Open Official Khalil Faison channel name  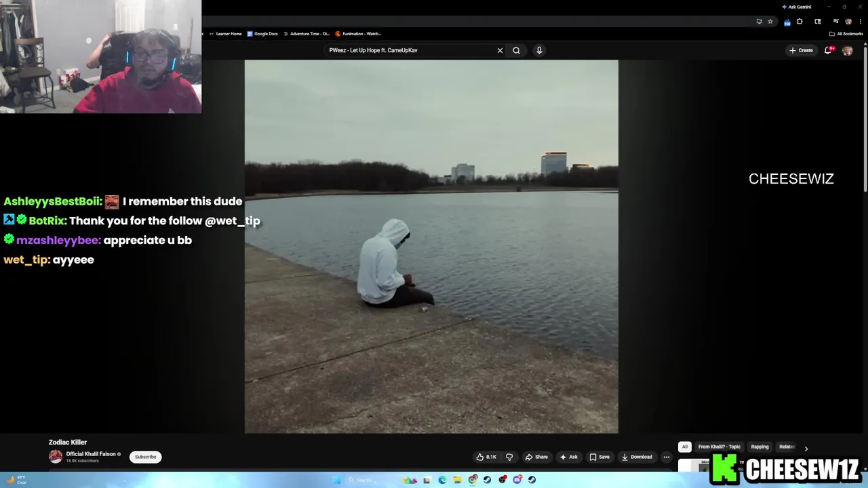pyautogui.click(x=91, y=454)
